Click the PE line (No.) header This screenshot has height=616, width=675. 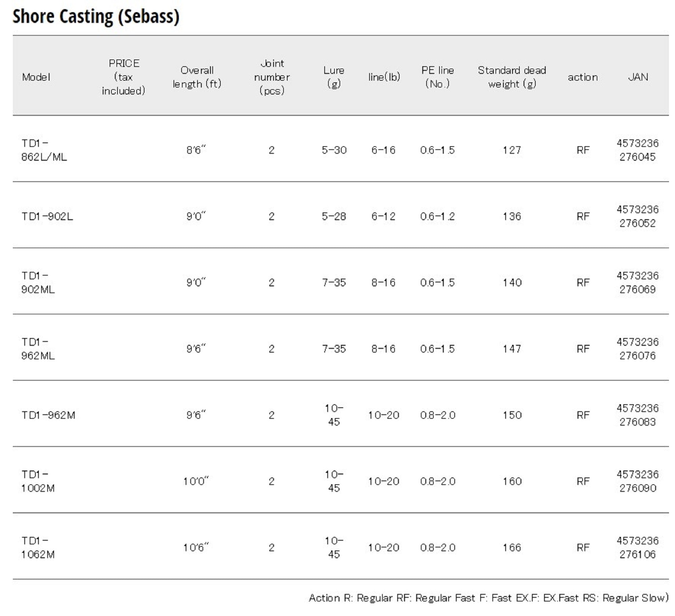pyautogui.click(x=437, y=77)
